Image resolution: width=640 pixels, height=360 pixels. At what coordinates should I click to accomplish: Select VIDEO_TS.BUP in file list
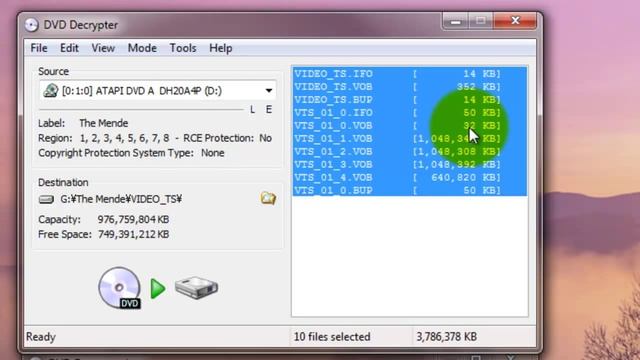tap(409, 100)
